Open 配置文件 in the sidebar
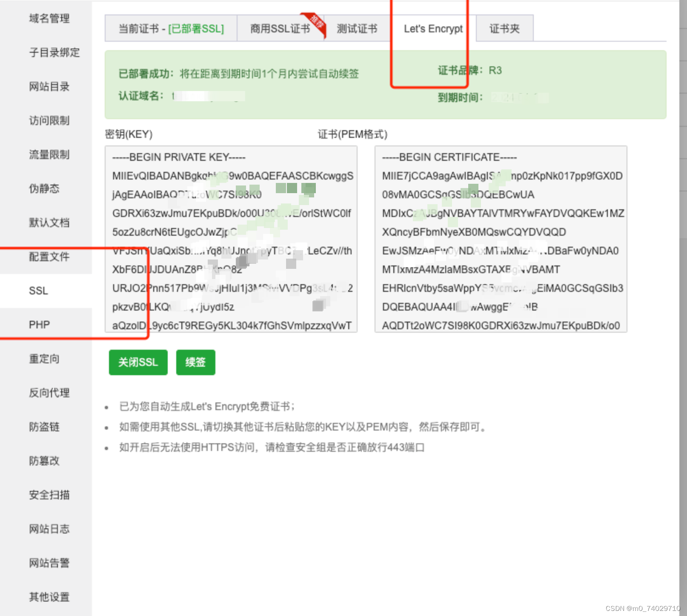687x616 pixels. pos(49,257)
